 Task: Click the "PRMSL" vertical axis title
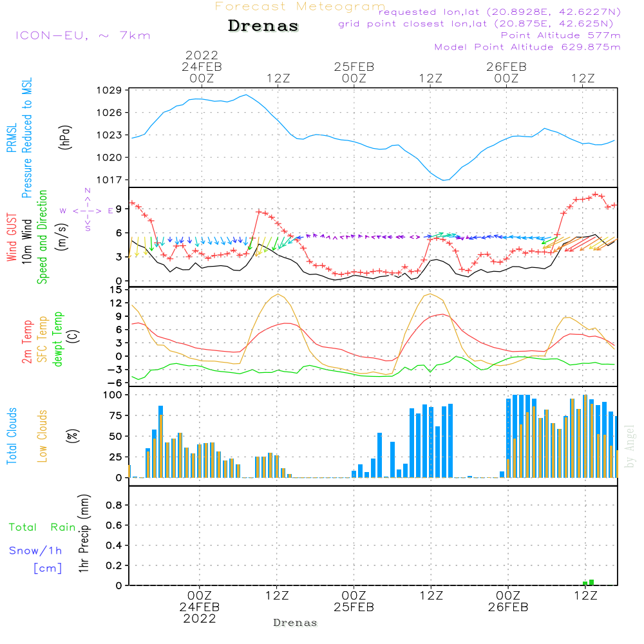[12, 137]
